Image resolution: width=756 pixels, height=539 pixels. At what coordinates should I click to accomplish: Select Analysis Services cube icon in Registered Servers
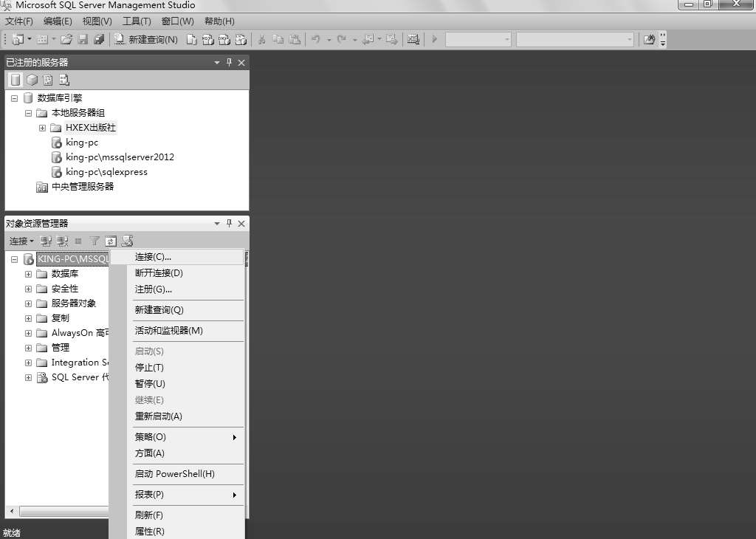tap(32, 80)
